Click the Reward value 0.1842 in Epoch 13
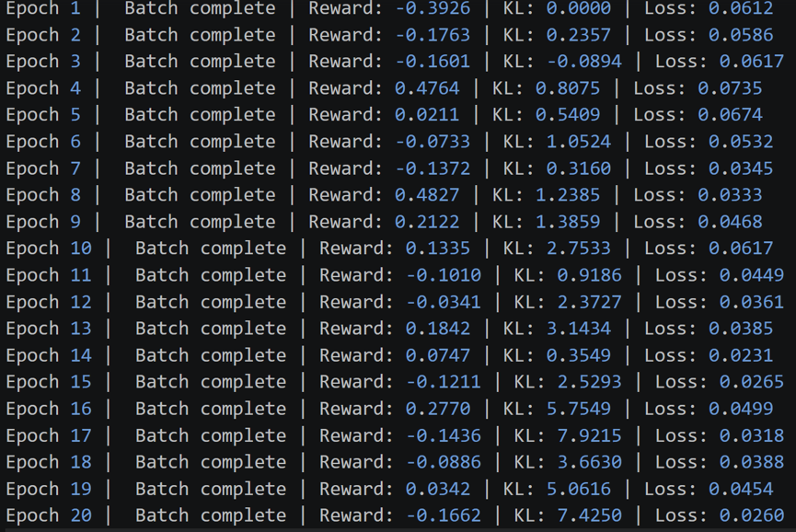The width and height of the screenshot is (796, 532). point(438,329)
